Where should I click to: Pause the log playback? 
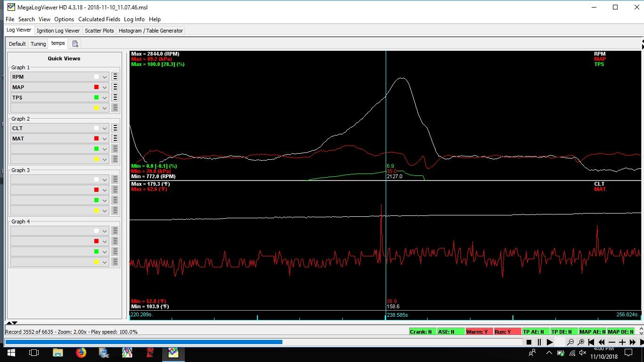tap(539, 342)
